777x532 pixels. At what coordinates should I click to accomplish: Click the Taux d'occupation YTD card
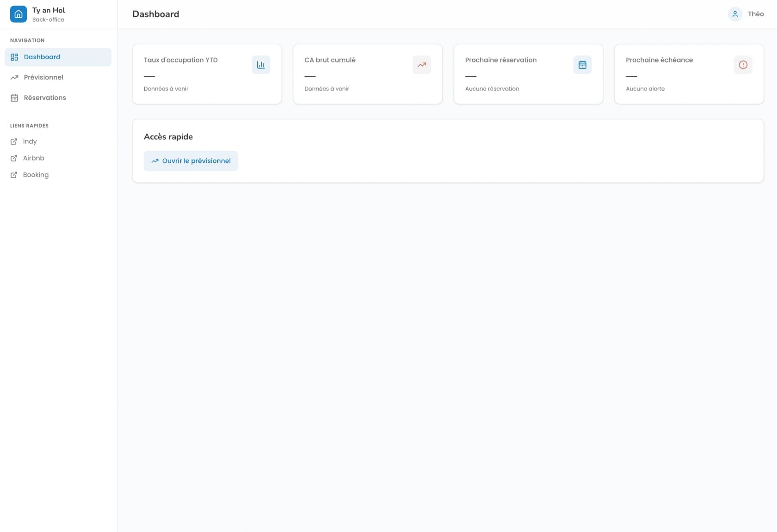(207, 74)
